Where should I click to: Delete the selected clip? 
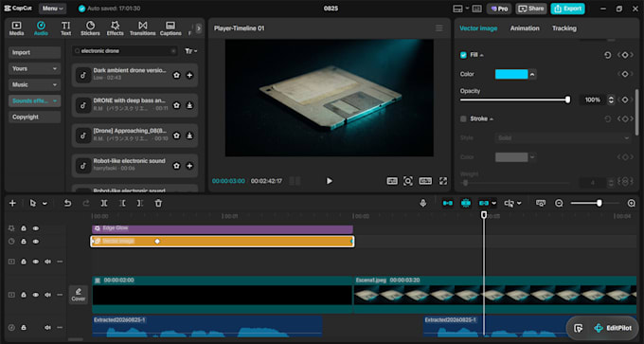(158, 203)
